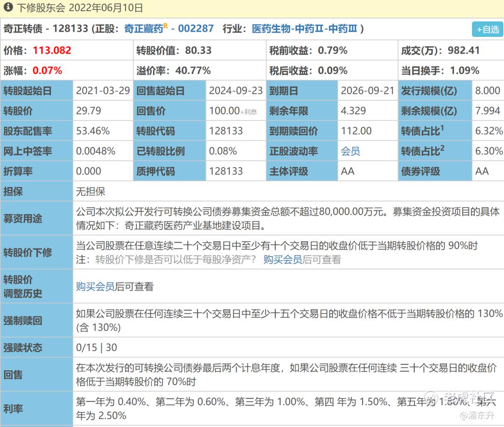Screen dimensions: 504x427
Task: Click the 发行规模(亿) value 8.000
Action: click(x=488, y=91)
